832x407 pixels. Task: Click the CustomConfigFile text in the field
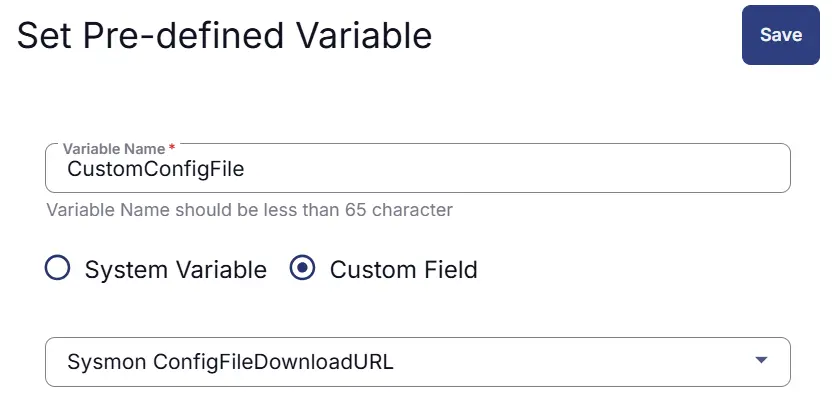point(155,170)
